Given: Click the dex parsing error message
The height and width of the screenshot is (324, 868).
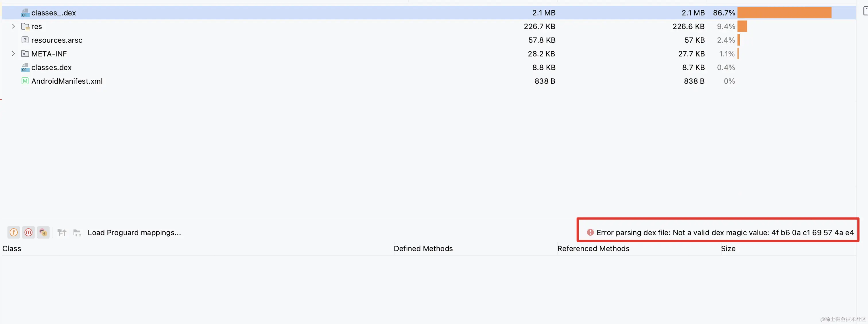Looking at the screenshot, I should [724, 233].
